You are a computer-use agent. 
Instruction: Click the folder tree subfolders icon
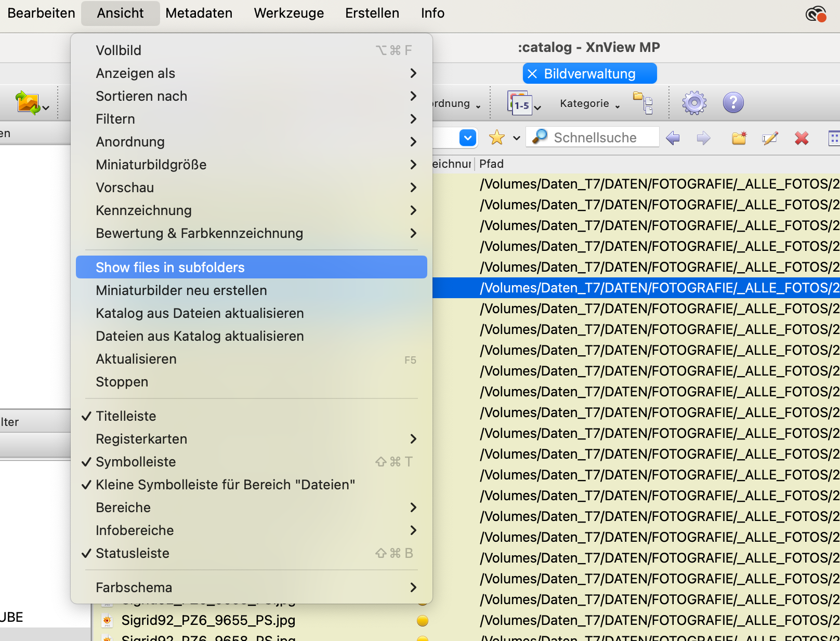[643, 102]
